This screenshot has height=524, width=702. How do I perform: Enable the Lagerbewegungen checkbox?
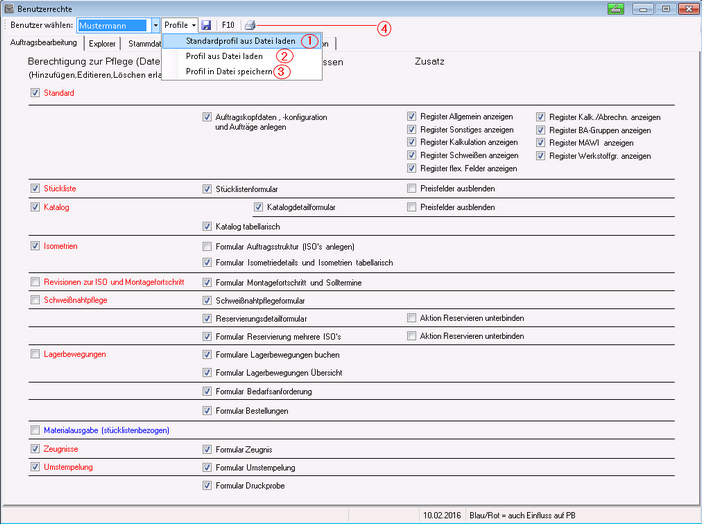coord(36,354)
